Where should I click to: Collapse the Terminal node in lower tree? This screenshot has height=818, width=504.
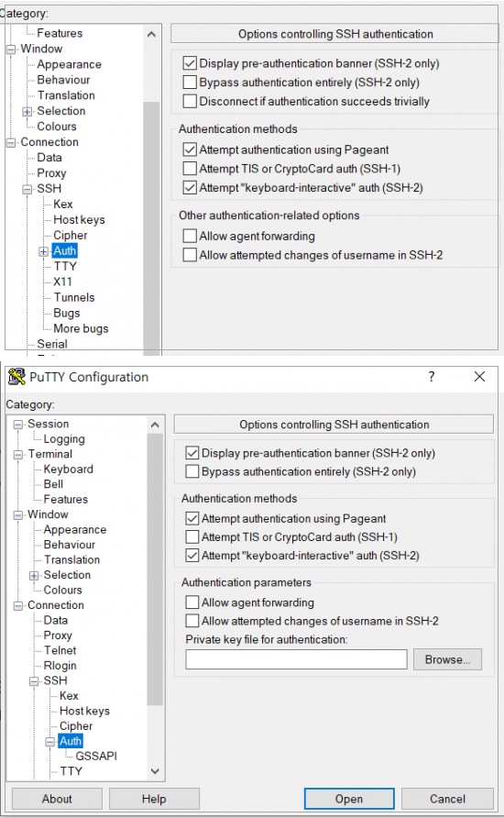[18, 455]
